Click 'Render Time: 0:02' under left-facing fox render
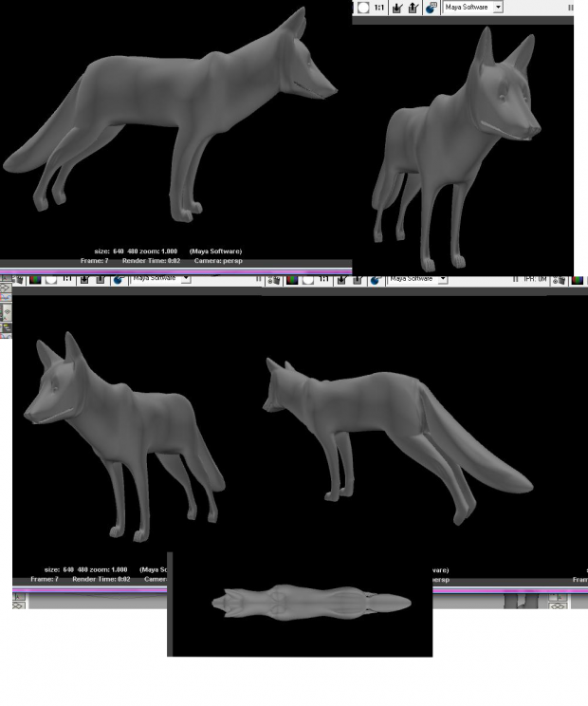Screen dimensions: 588x706 pos(101,579)
